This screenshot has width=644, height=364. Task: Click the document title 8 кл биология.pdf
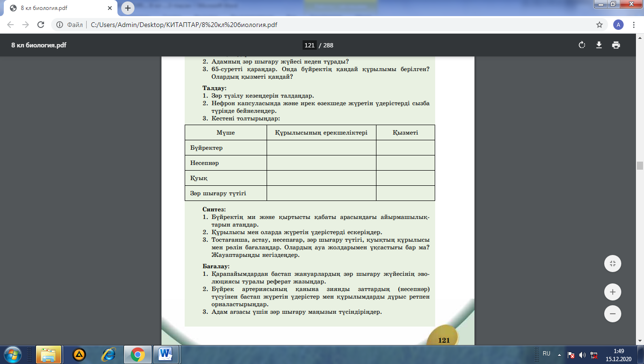(39, 45)
